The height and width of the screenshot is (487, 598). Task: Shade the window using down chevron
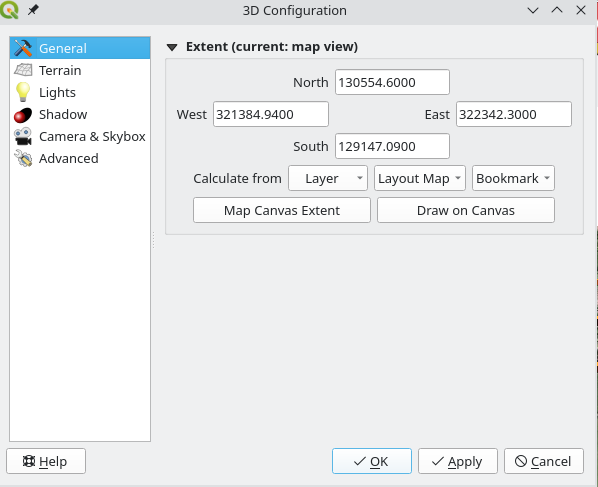tap(533, 10)
